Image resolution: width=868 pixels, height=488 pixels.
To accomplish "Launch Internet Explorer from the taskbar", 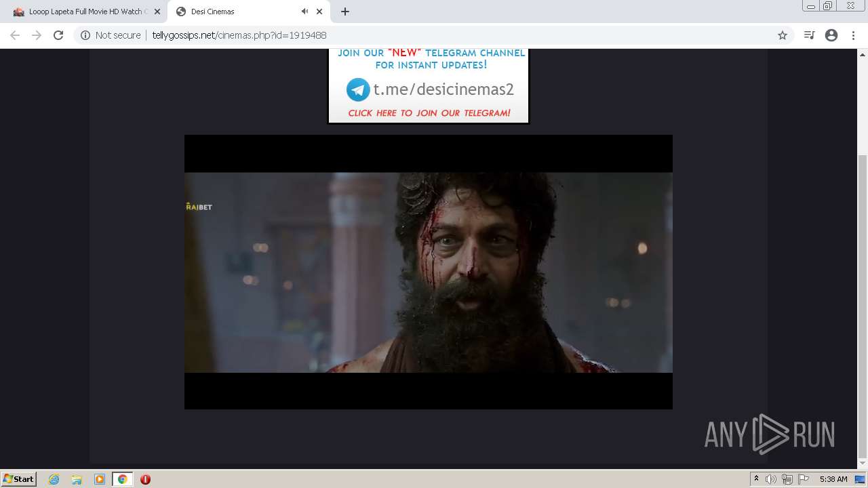I will [x=54, y=479].
